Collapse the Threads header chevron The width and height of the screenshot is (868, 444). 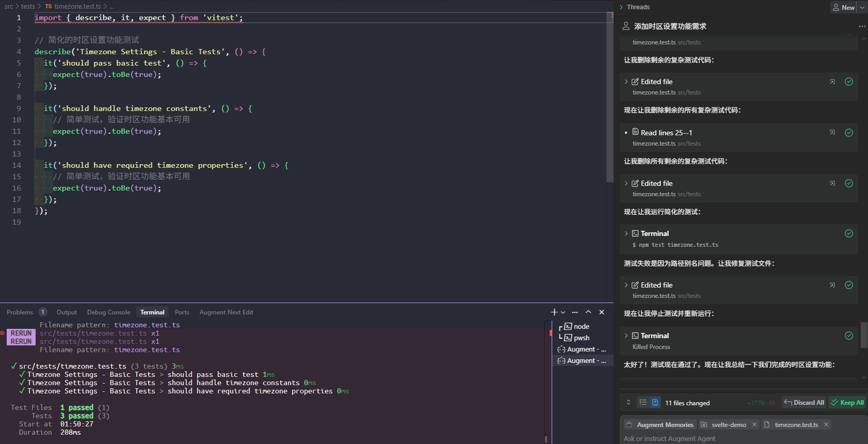(621, 7)
